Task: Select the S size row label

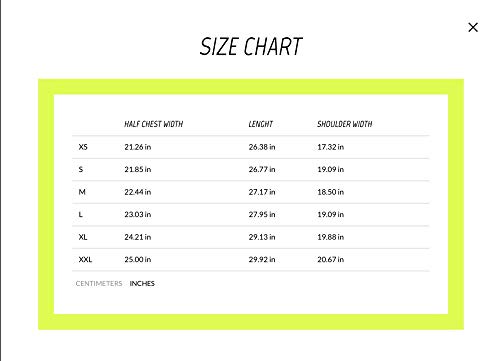Action: [81, 169]
